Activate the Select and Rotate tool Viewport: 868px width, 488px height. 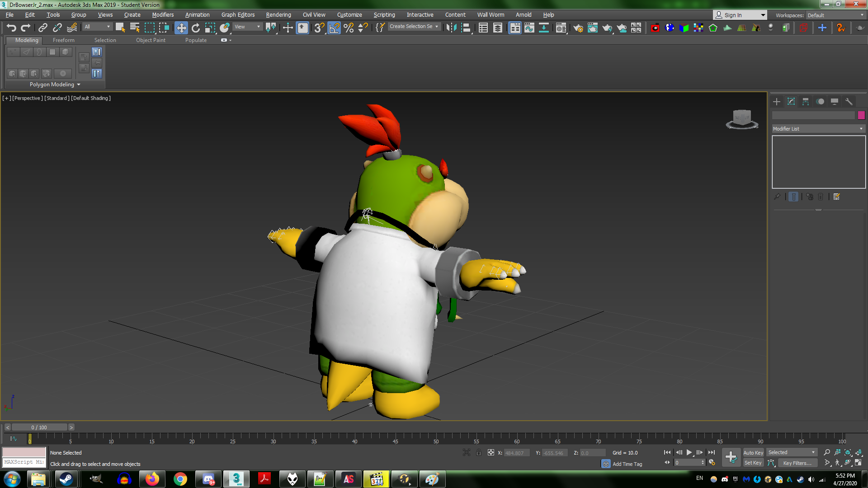click(x=196, y=28)
